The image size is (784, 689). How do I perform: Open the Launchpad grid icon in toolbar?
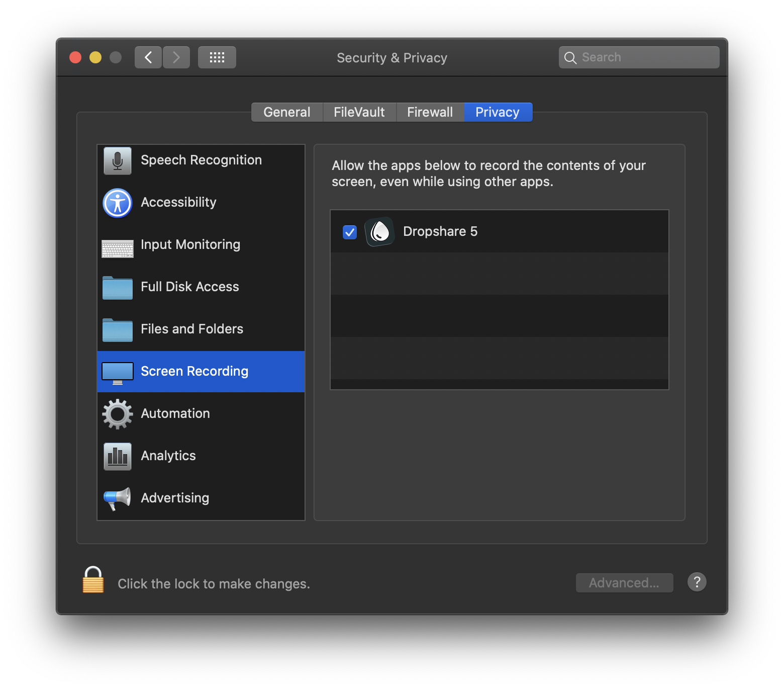pos(217,57)
